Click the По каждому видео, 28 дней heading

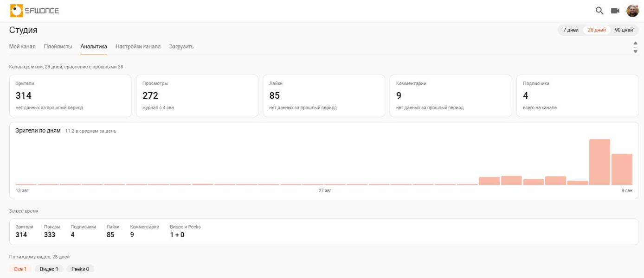point(39,257)
